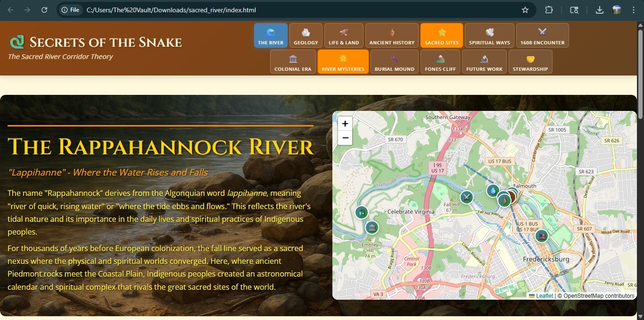Viewport: 644px width, 320px height.
Task: Select the crossed swords marker on the map
Action: click(466, 197)
